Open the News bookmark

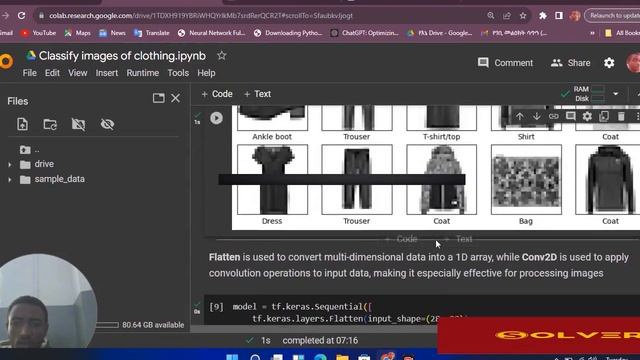coord(112,33)
